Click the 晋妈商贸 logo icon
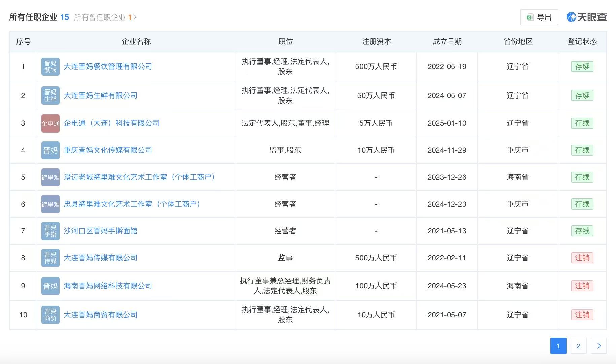 [50, 315]
